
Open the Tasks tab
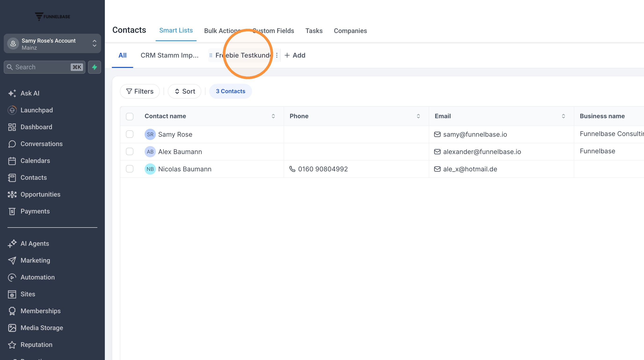pos(314,31)
